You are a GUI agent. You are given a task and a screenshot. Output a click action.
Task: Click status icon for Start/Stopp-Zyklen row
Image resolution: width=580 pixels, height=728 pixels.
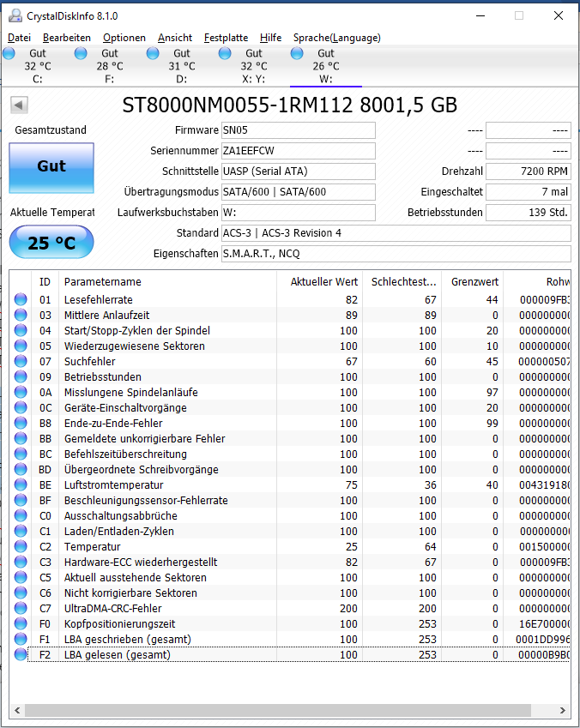point(21,330)
